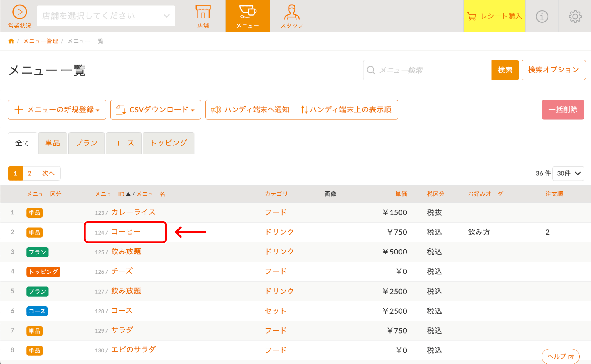Open the CSVダウンロード dropdown
The image size is (591, 364).
pyautogui.click(x=156, y=110)
